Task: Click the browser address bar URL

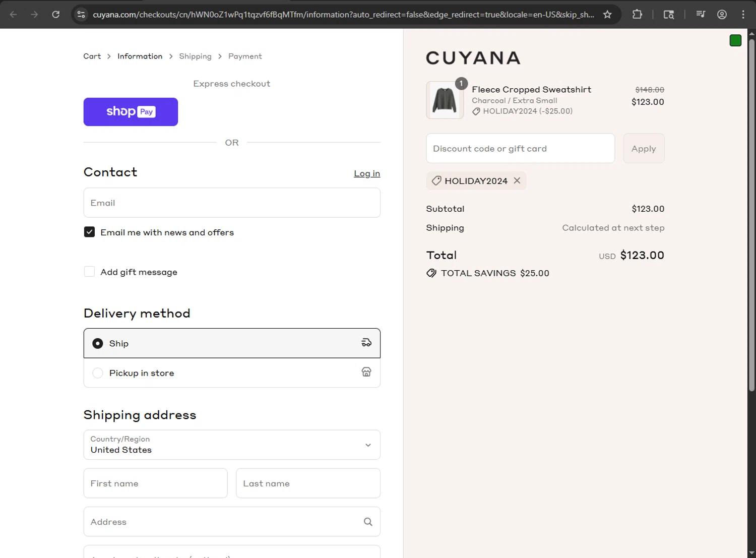Action: click(343, 15)
